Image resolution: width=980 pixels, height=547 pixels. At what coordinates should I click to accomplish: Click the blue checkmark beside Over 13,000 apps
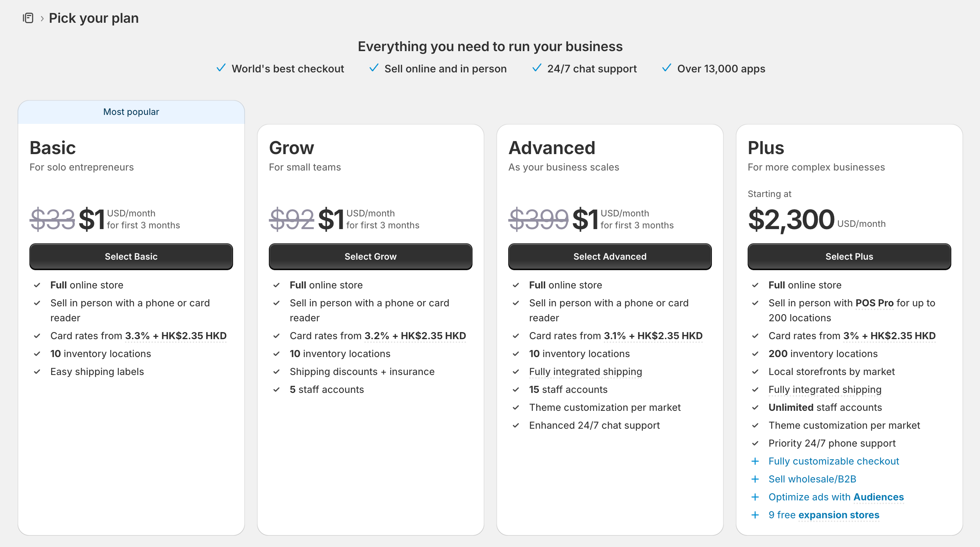[x=666, y=68]
